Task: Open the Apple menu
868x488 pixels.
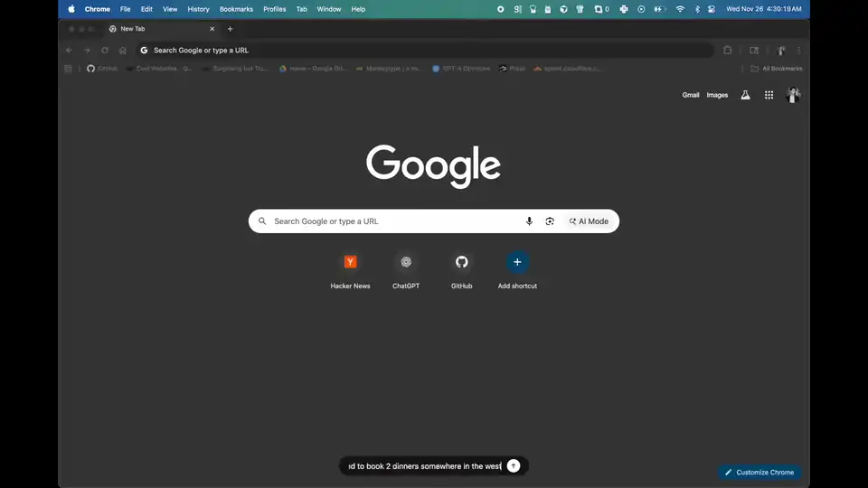Action: pos(71,9)
